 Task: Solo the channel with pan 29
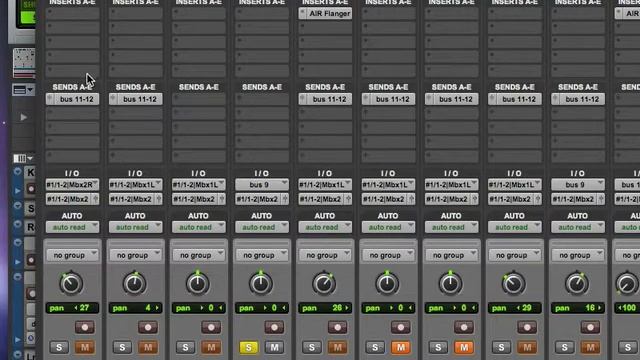coord(501,347)
